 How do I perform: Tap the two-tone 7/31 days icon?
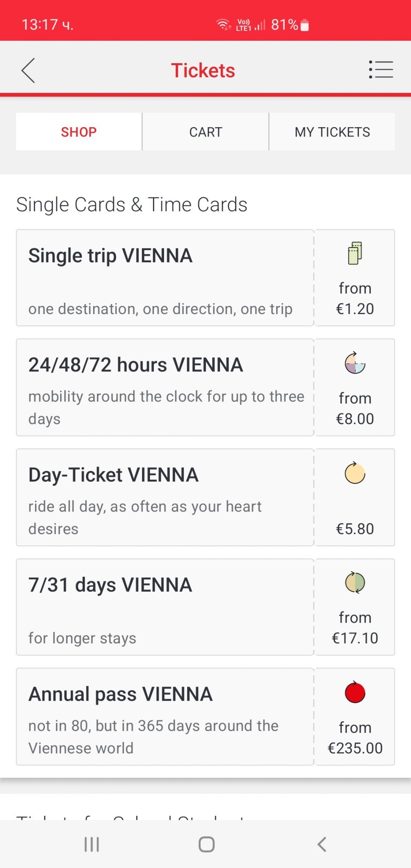[x=355, y=583]
